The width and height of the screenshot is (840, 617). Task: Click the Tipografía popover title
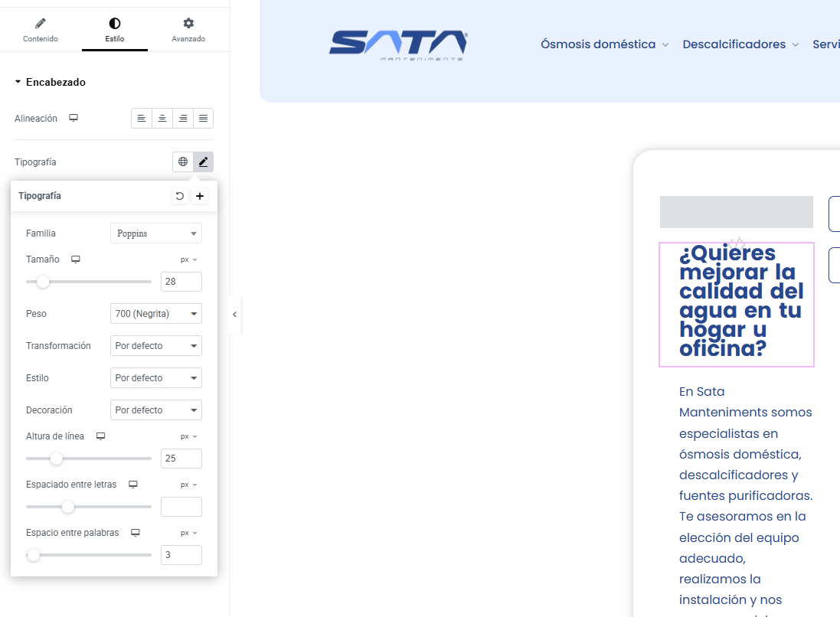click(40, 196)
